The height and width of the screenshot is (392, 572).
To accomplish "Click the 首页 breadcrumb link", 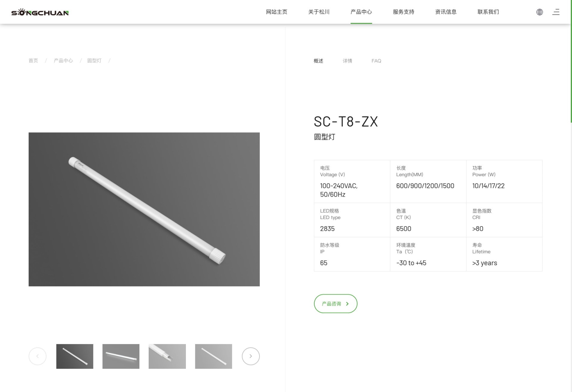I will click(33, 61).
